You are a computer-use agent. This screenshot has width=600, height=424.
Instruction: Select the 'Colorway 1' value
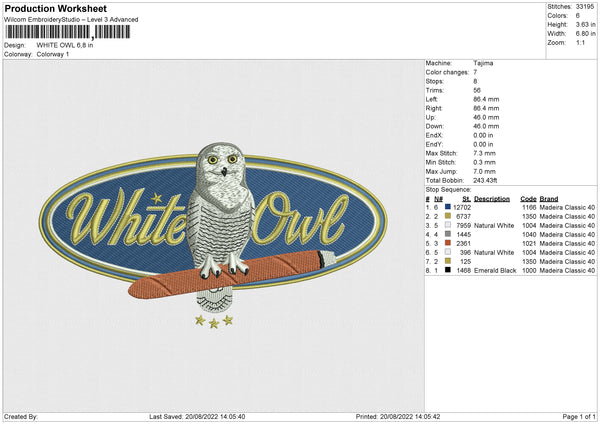coord(53,54)
